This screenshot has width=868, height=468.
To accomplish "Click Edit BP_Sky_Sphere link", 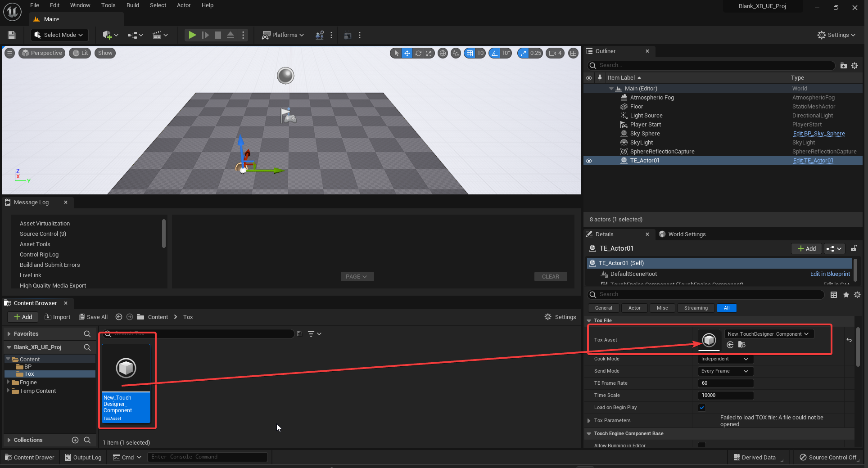I will coord(819,134).
